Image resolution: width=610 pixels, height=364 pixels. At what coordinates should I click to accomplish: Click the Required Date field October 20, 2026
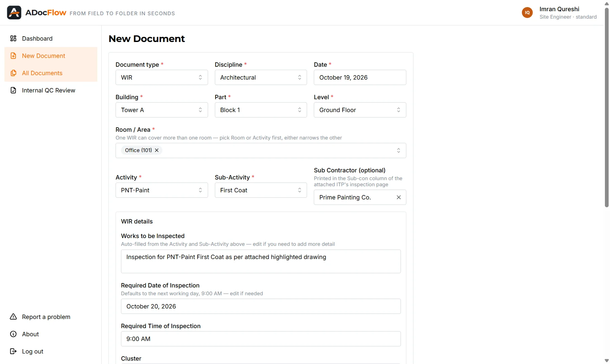(x=261, y=306)
